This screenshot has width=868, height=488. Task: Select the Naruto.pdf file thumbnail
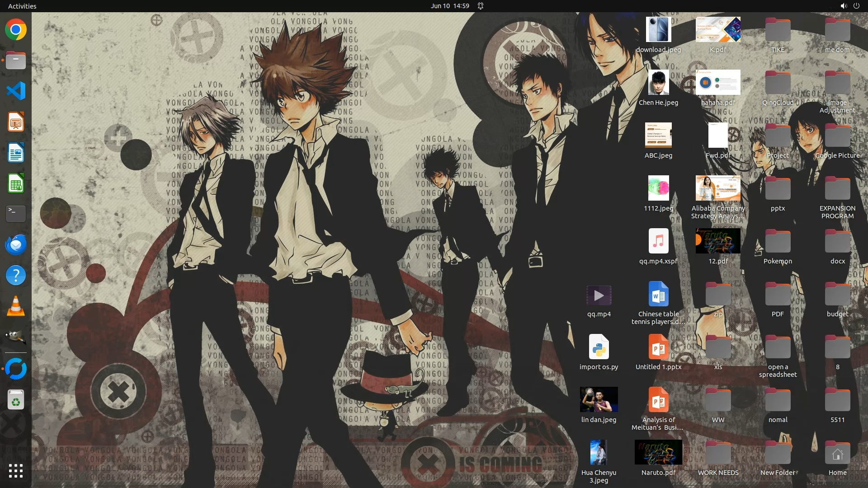coord(658,453)
